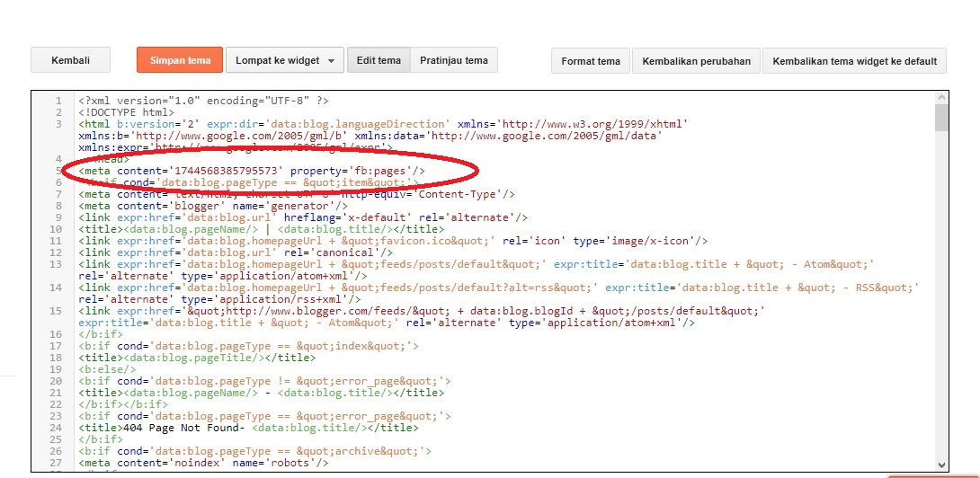
Task: Click the </b:if></b:if> line
Action: click(x=124, y=404)
